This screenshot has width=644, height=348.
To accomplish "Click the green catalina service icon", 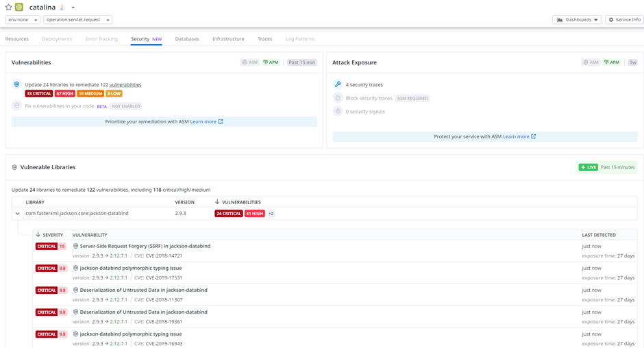I will 19,8.
